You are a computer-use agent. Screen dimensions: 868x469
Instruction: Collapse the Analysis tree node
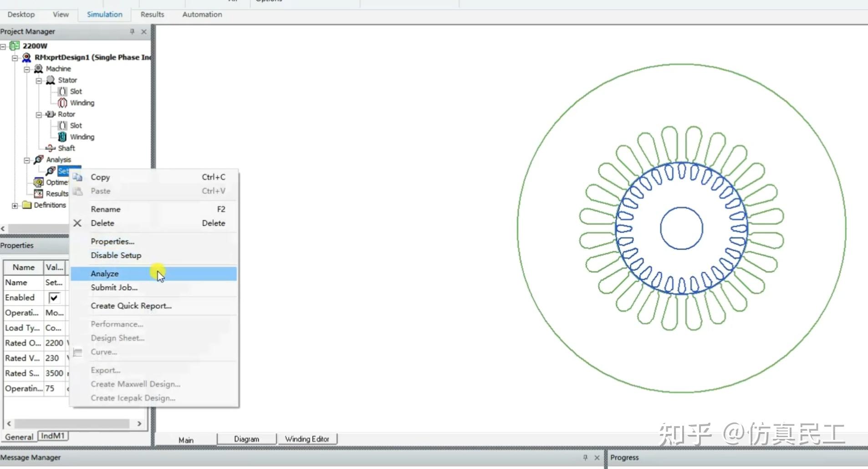(27, 159)
